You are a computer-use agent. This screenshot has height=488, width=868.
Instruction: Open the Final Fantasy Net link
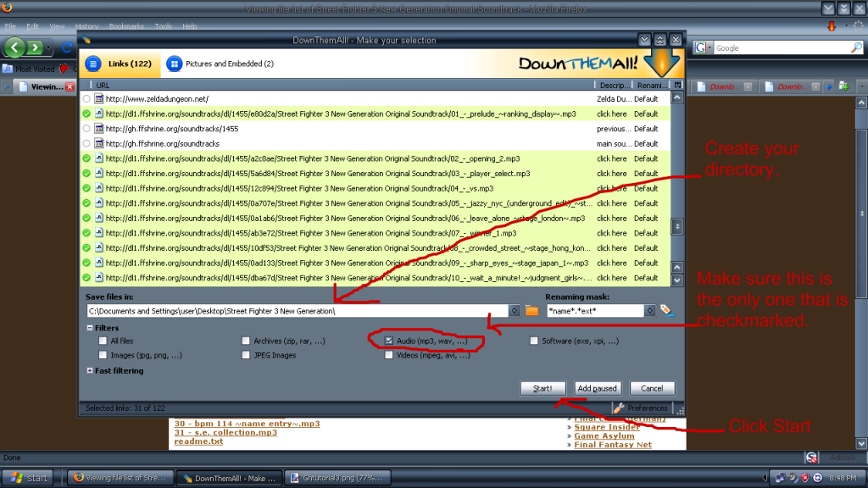click(613, 445)
